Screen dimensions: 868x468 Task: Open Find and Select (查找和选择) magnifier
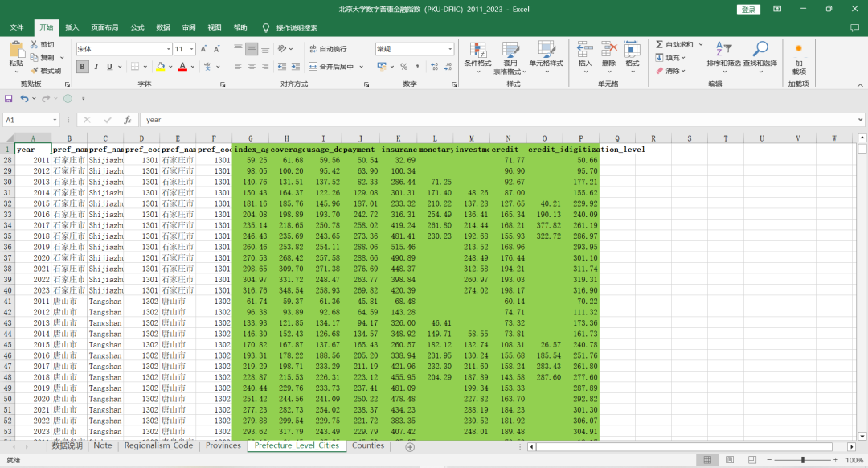pos(760,58)
